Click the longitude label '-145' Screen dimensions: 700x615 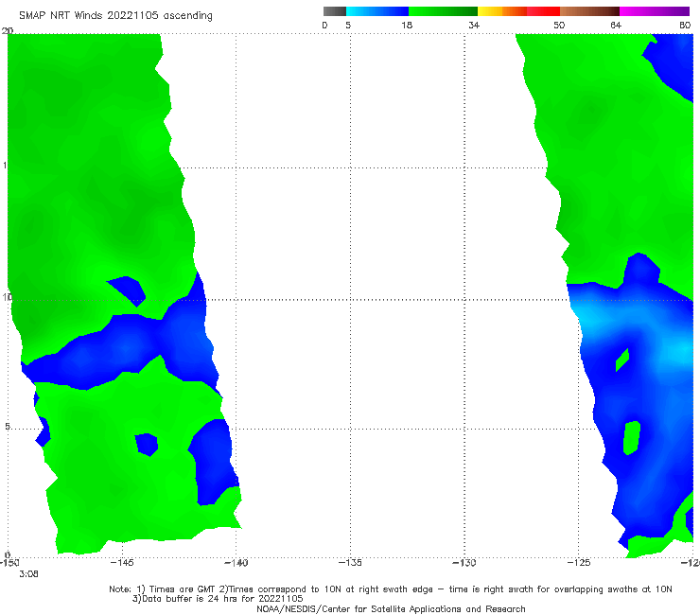(122, 563)
